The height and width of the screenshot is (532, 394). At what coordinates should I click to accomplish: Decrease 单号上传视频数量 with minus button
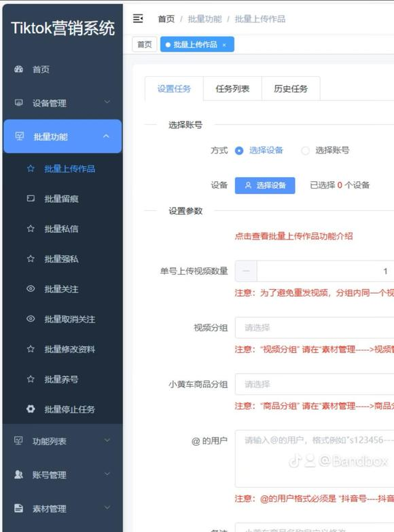[x=246, y=271]
